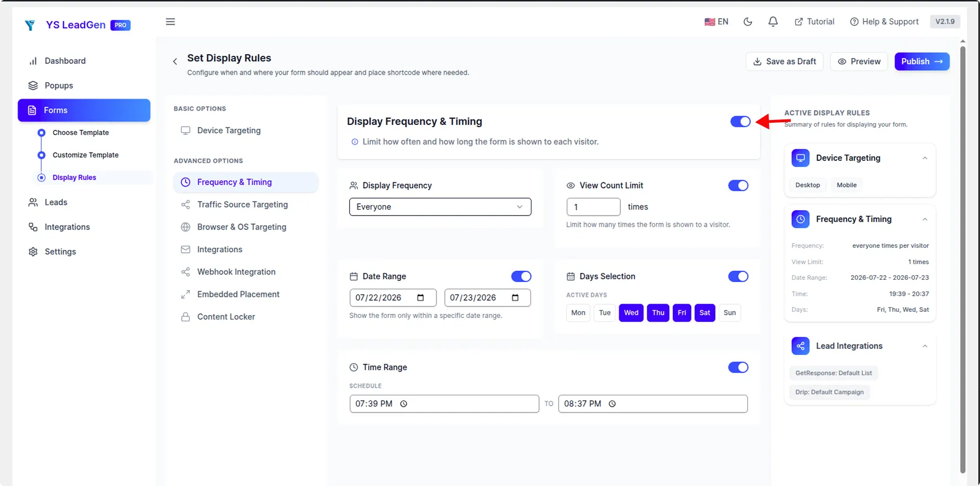
Task: Collapse the Lead Integrations summary card
Action: (925, 346)
